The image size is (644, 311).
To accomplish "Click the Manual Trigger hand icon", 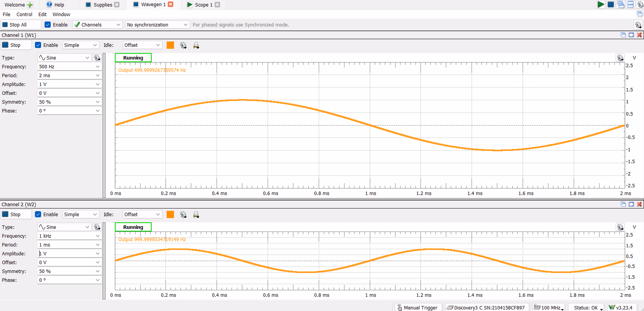I will 399,308.
